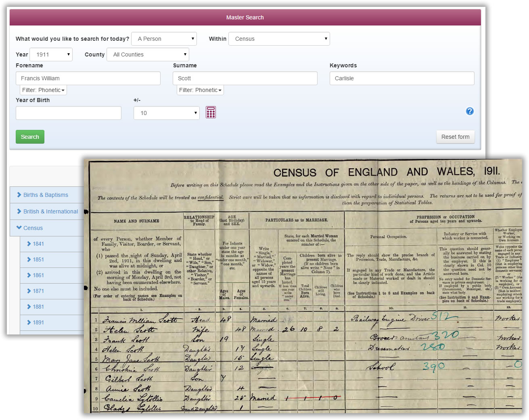This screenshot has height=420, width=529.
Task: Click into the Year of Birth field
Action: pos(69,113)
